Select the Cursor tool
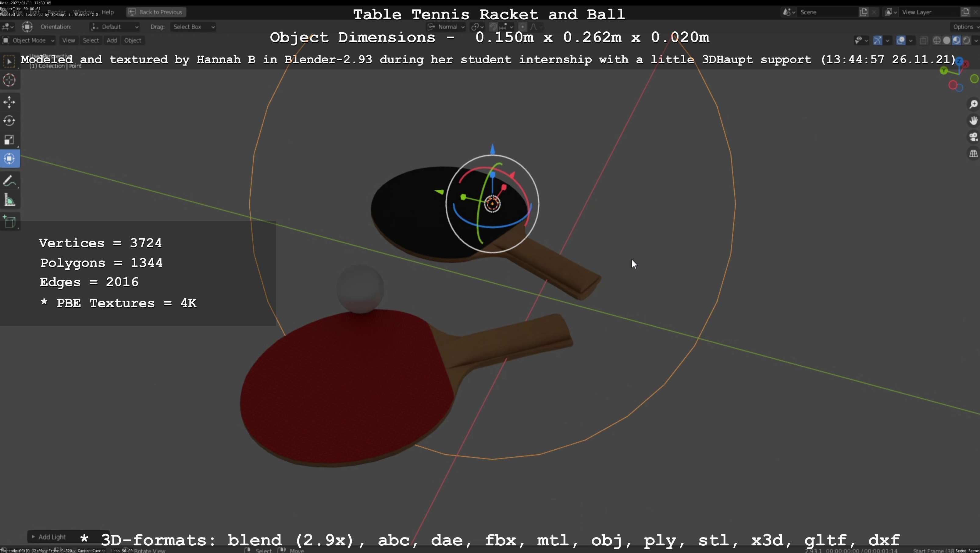The height and width of the screenshot is (553, 980). (x=9, y=80)
